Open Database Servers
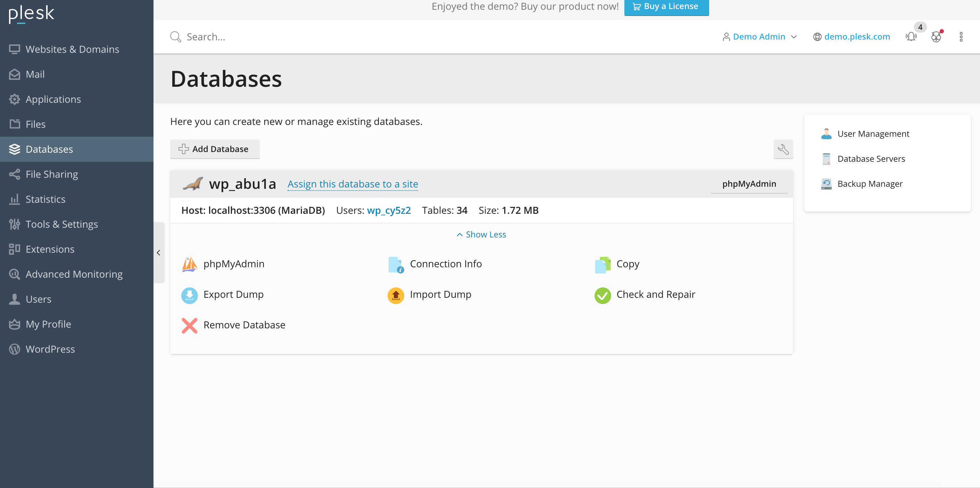The height and width of the screenshot is (488, 980). tap(871, 159)
